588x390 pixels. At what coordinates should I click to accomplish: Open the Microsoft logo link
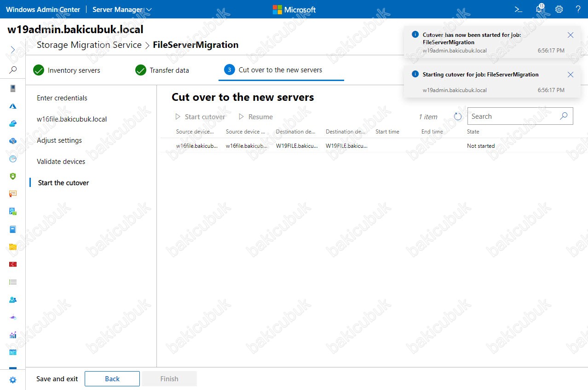[x=294, y=9]
